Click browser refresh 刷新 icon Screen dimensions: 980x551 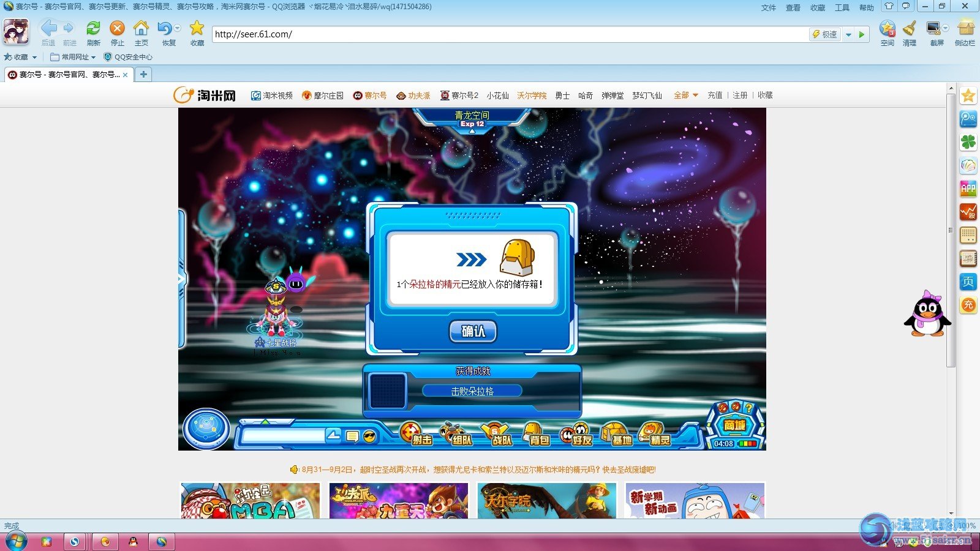tap(93, 33)
